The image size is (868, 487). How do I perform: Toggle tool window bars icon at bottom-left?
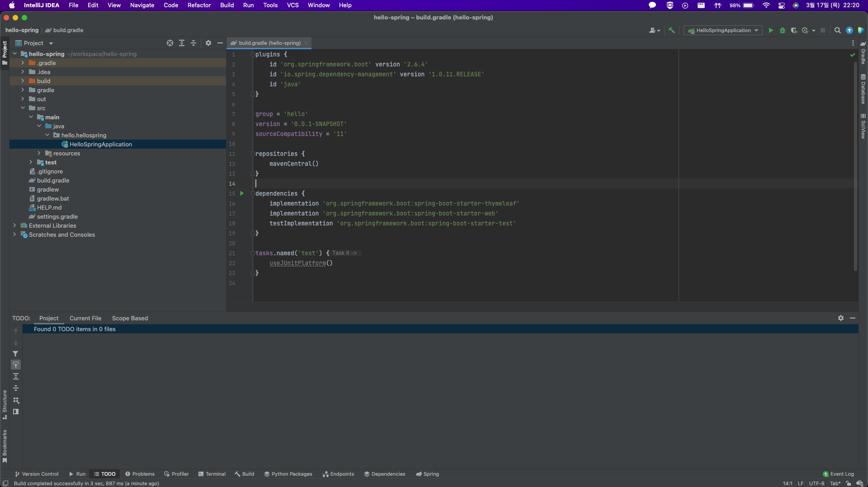tap(5, 483)
